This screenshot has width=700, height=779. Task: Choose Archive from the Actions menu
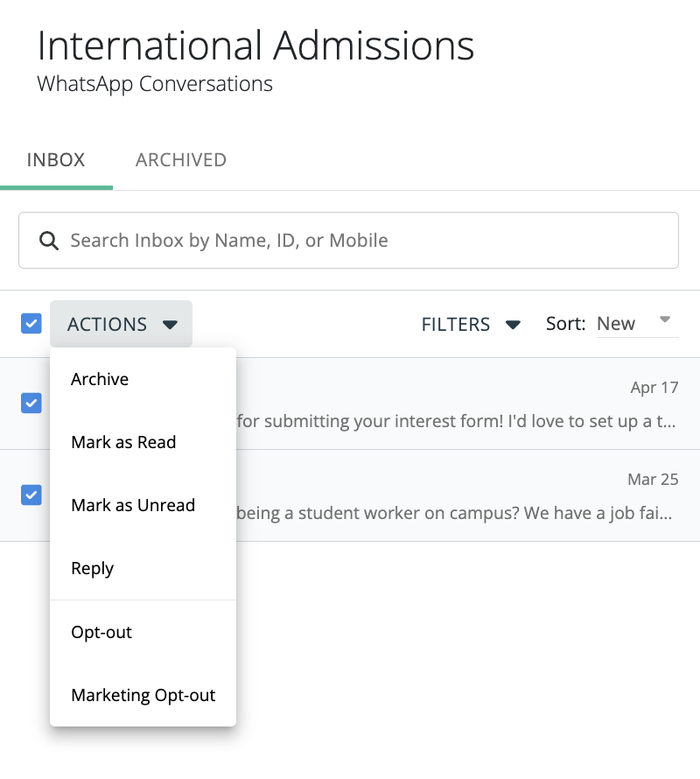(100, 379)
